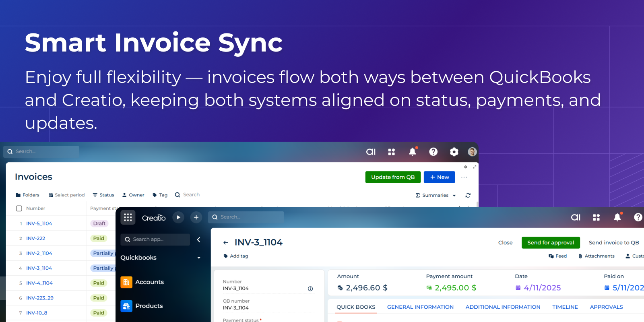This screenshot has width=644, height=322.
Task: Switch to the General Information tab
Action: point(420,307)
